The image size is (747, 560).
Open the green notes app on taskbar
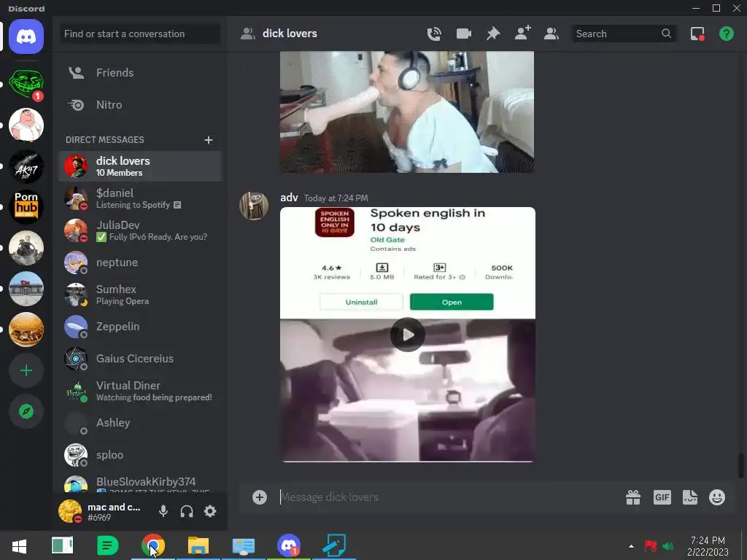pos(108,545)
